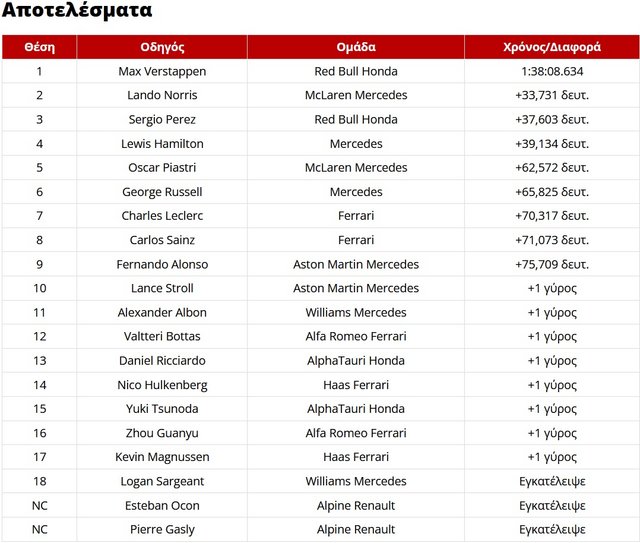Select the Lando Norris driver cell
The image size is (640, 543).
pos(162,95)
